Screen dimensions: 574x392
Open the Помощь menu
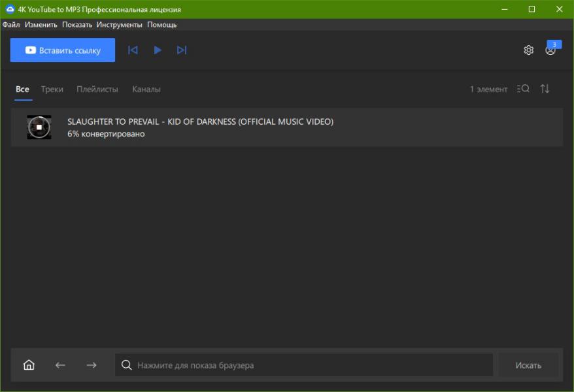pyautogui.click(x=161, y=25)
